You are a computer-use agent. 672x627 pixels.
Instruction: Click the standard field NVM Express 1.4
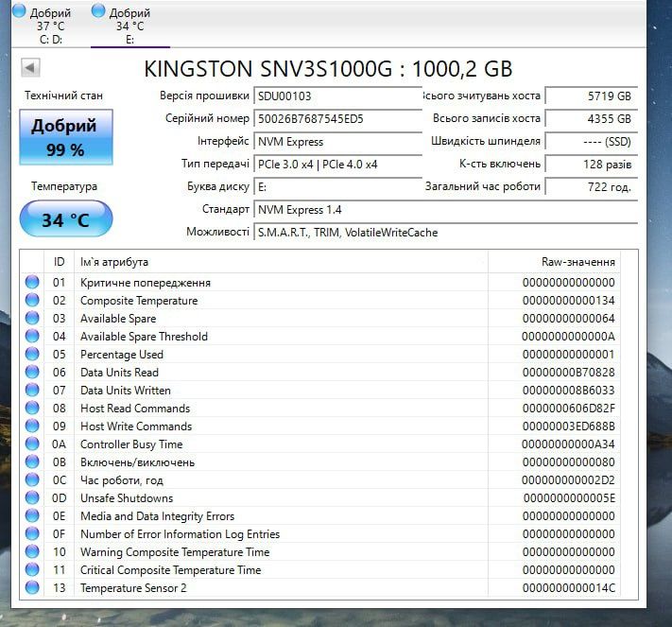coord(445,210)
